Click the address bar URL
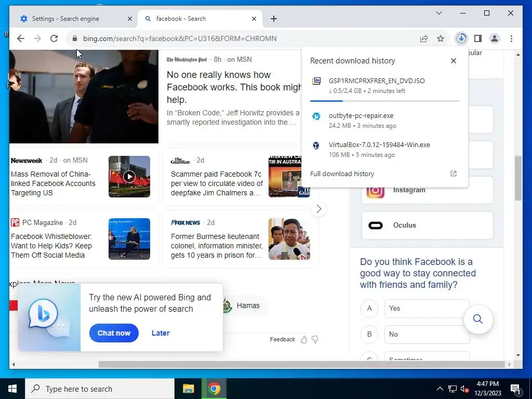 180,38
